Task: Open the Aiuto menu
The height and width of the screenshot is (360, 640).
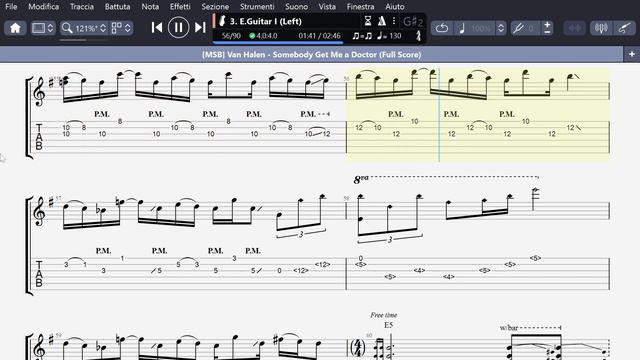Action: pyautogui.click(x=395, y=7)
